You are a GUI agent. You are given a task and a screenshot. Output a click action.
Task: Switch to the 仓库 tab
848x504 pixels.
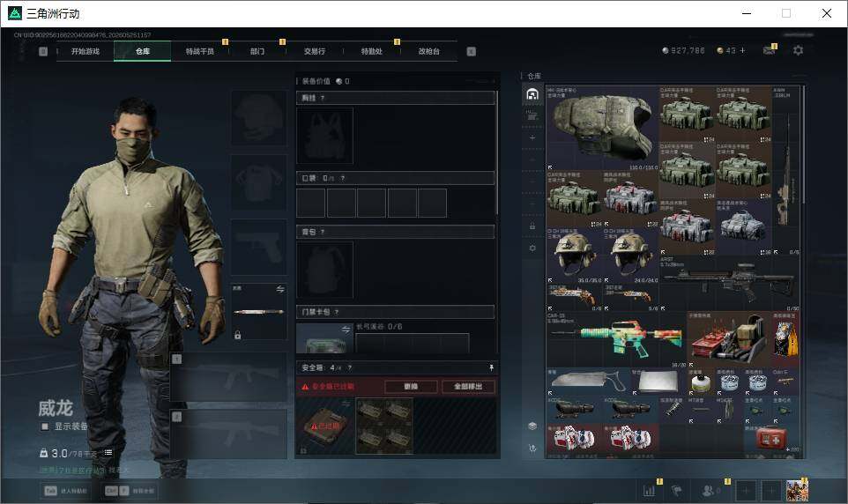143,51
